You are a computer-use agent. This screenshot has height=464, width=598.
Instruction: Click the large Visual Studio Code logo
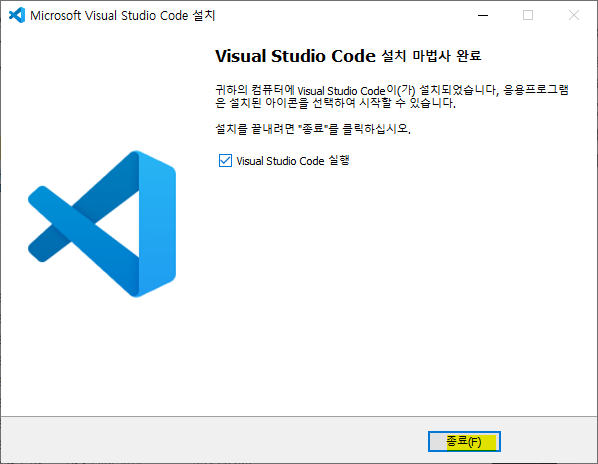point(102,224)
